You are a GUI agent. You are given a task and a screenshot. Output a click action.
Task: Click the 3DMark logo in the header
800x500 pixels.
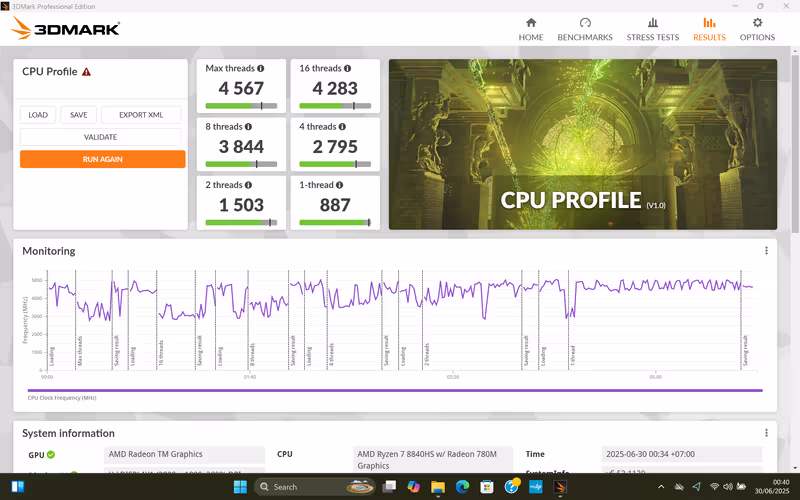[x=65, y=28]
